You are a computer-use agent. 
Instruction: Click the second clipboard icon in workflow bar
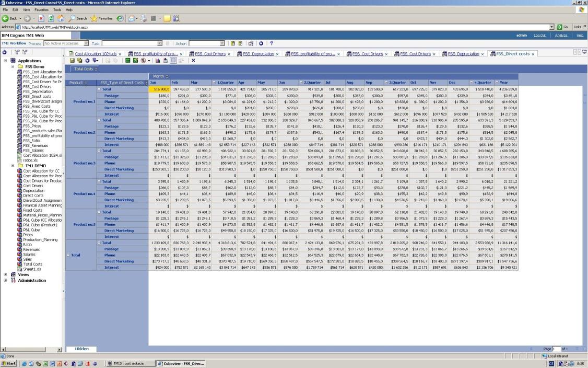[240, 43]
